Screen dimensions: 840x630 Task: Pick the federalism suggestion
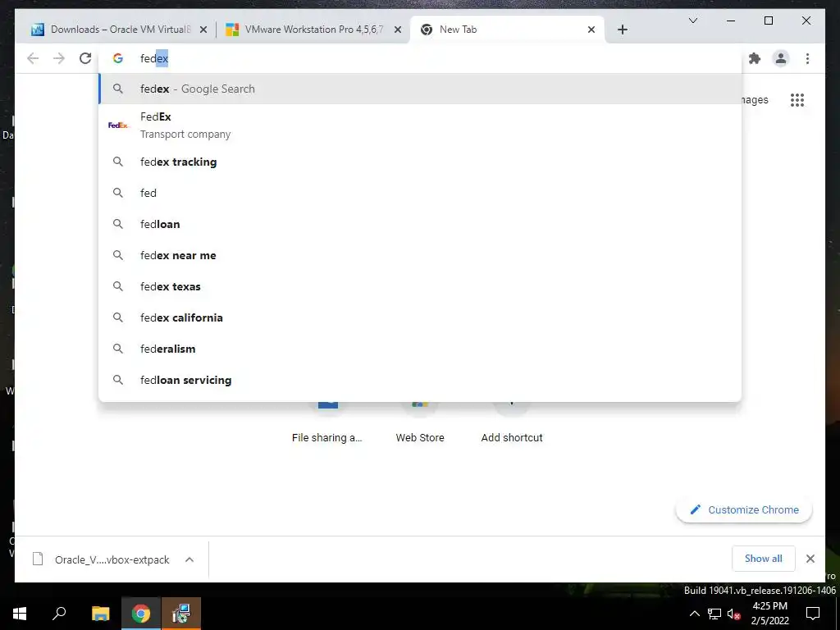point(421,348)
